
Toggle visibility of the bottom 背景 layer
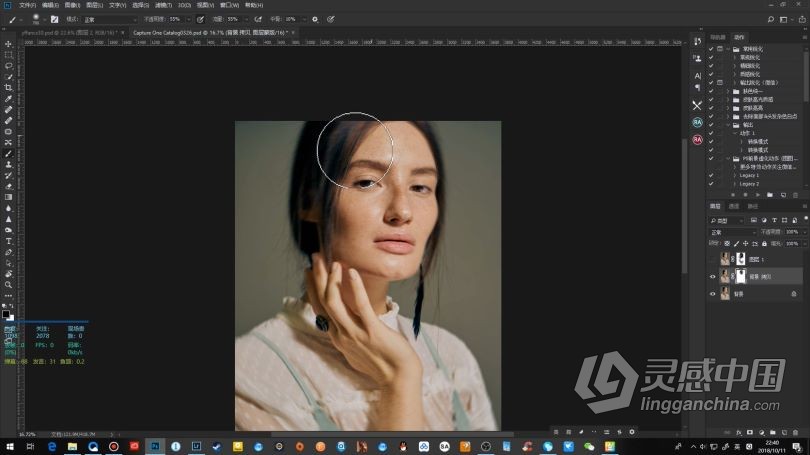[x=712, y=294]
